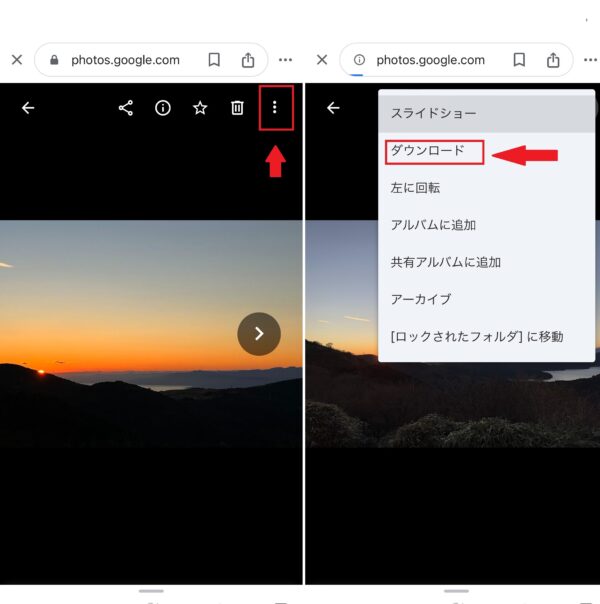Select アーカイブ menu entry

(x=486, y=299)
